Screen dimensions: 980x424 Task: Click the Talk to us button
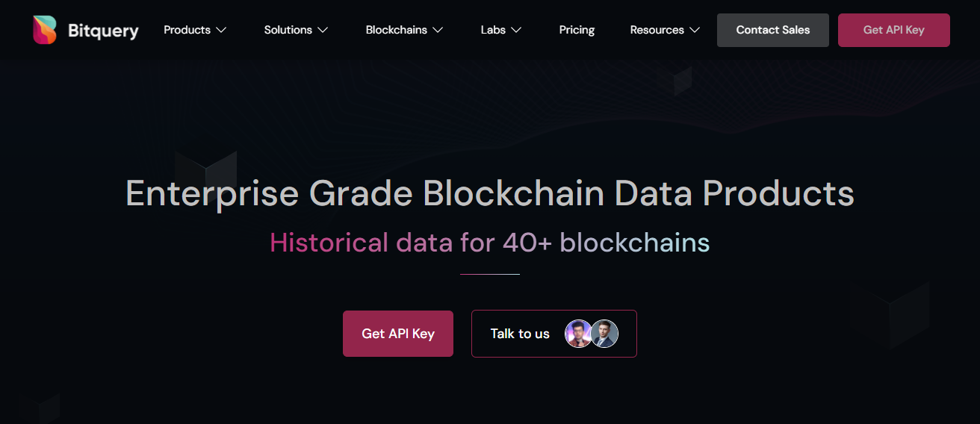[x=520, y=334]
